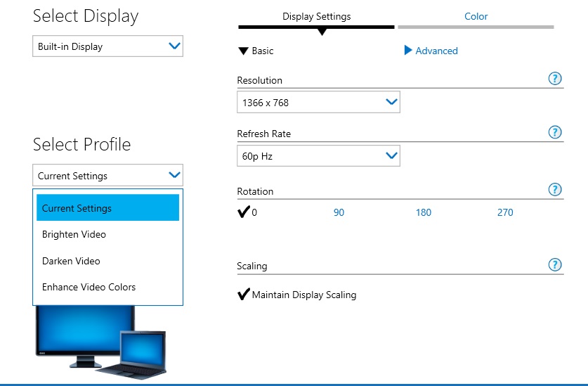Open the Resolution 1366 x 768 dropdown

click(318, 103)
